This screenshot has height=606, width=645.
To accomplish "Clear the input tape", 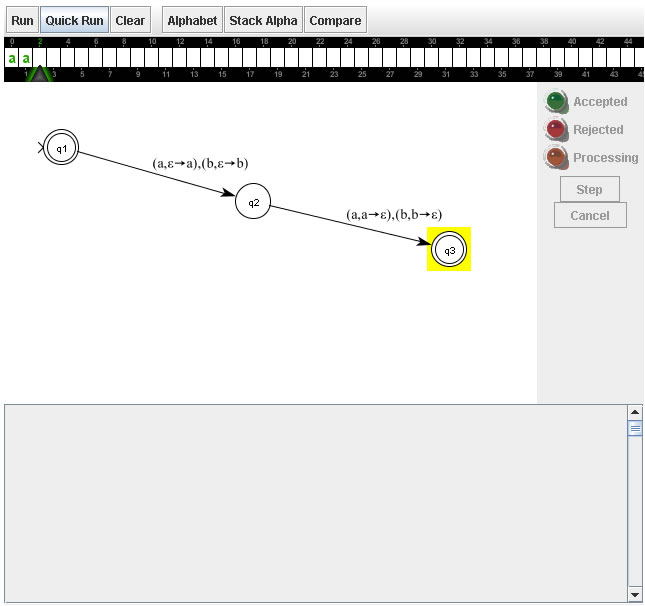I will point(130,20).
